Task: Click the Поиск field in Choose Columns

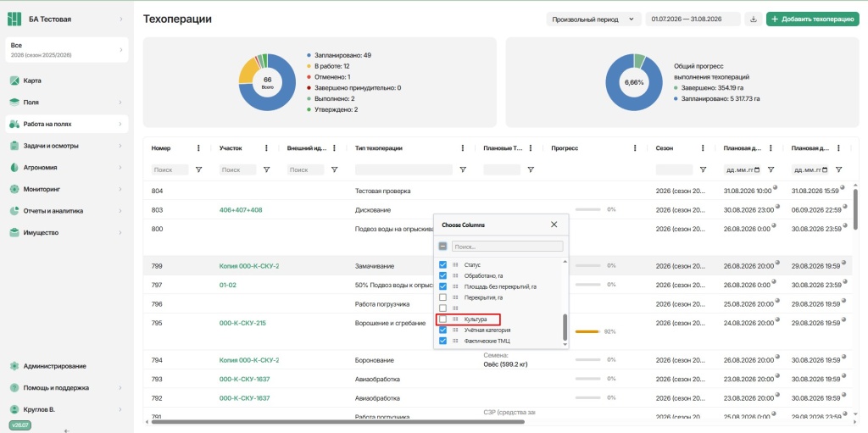Action: pyautogui.click(x=508, y=247)
